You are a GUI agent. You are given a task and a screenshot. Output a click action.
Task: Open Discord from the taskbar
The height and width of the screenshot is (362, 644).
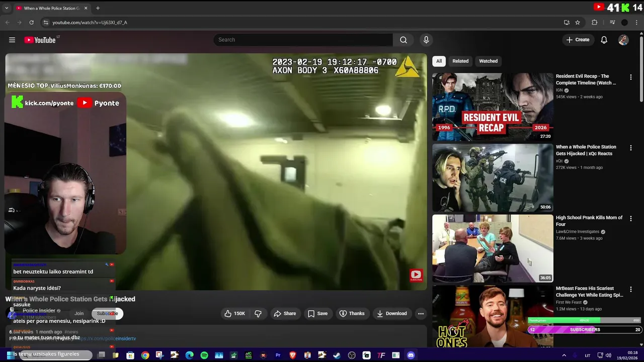[411, 355]
